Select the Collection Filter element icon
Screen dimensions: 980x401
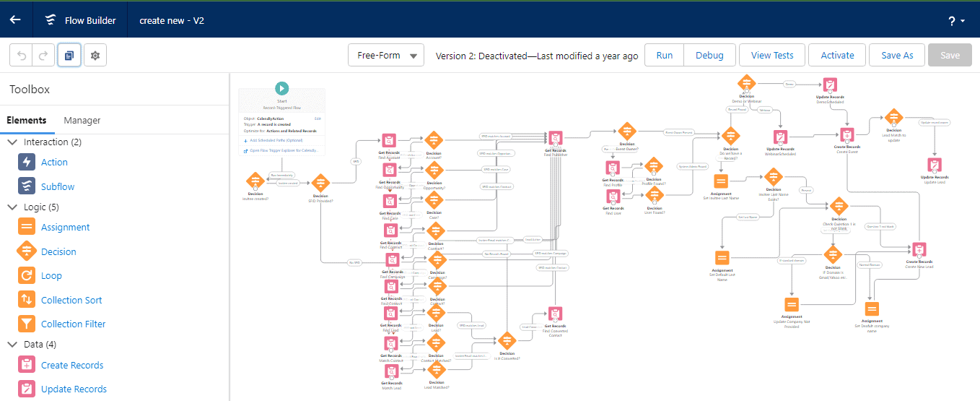click(27, 324)
